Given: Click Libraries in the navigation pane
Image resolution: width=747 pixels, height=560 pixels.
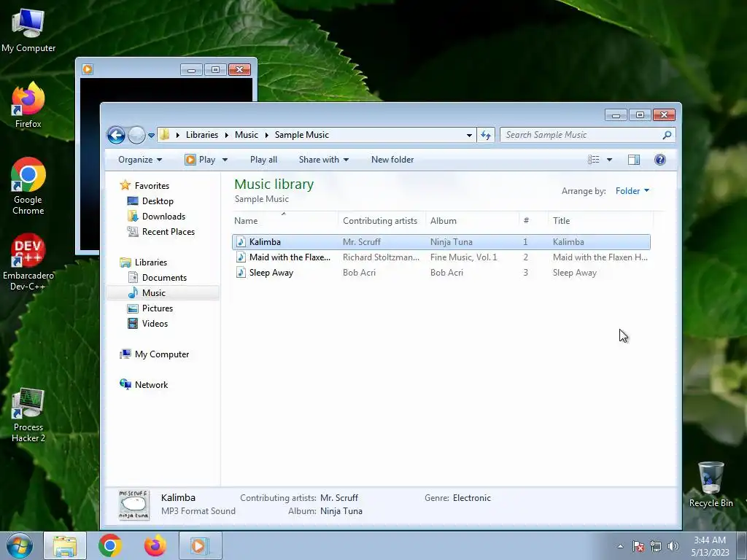Looking at the screenshot, I should (150, 262).
